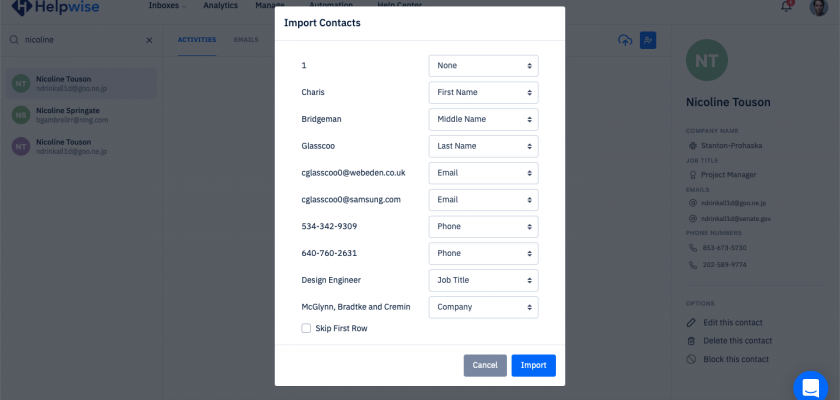The width and height of the screenshot is (840, 400).
Task: Click the add contact icon button
Action: click(x=648, y=40)
